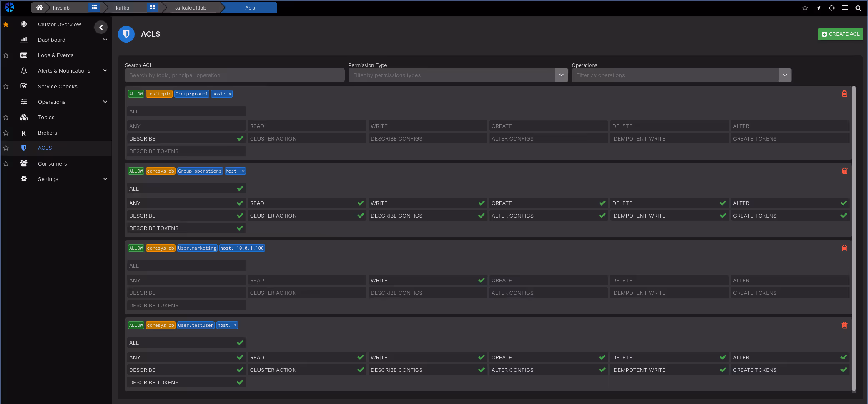Open Brokers in the sidebar
The width and height of the screenshot is (868, 404).
point(48,133)
